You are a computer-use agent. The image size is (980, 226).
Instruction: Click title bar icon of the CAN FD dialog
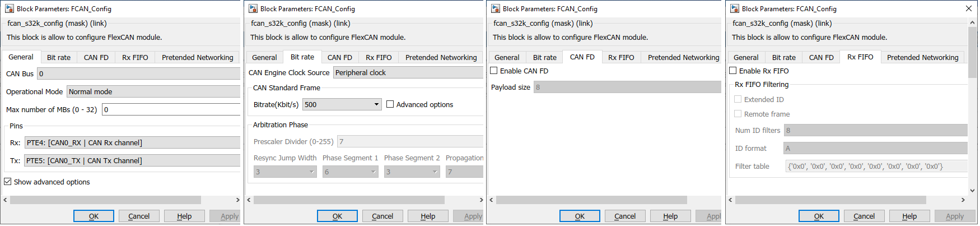(x=496, y=9)
